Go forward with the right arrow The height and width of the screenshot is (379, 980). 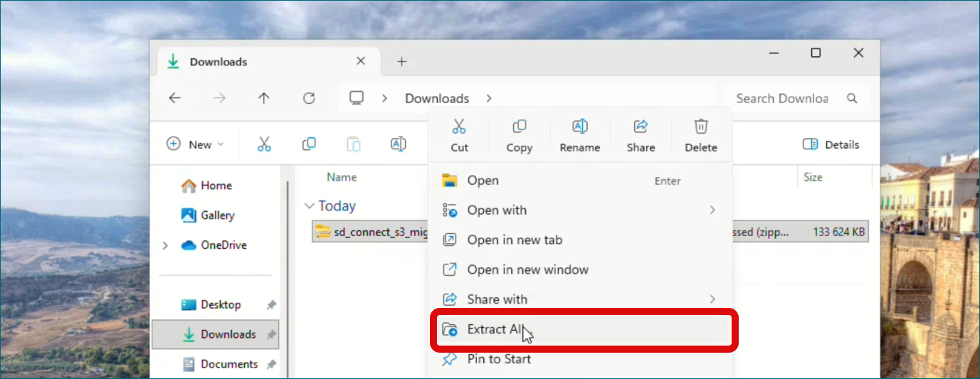(x=219, y=98)
